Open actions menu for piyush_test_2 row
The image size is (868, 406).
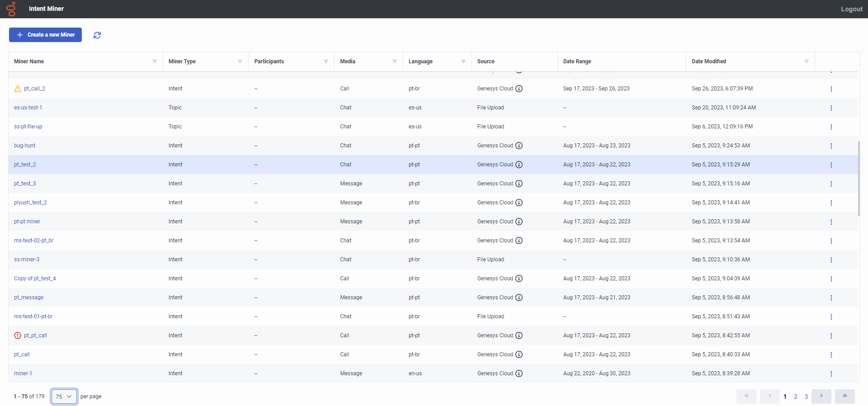[x=831, y=203]
